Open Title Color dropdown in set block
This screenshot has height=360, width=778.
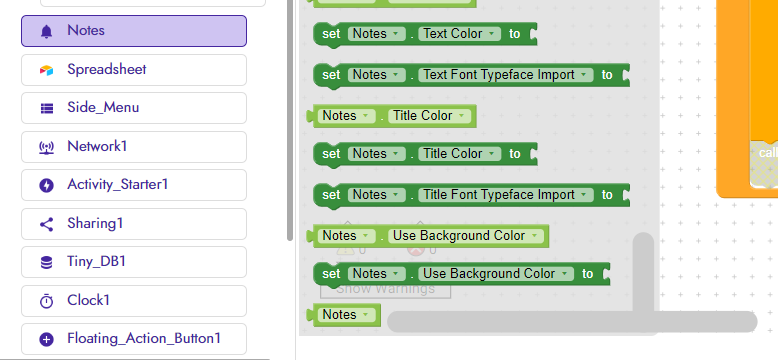point(459,154)
